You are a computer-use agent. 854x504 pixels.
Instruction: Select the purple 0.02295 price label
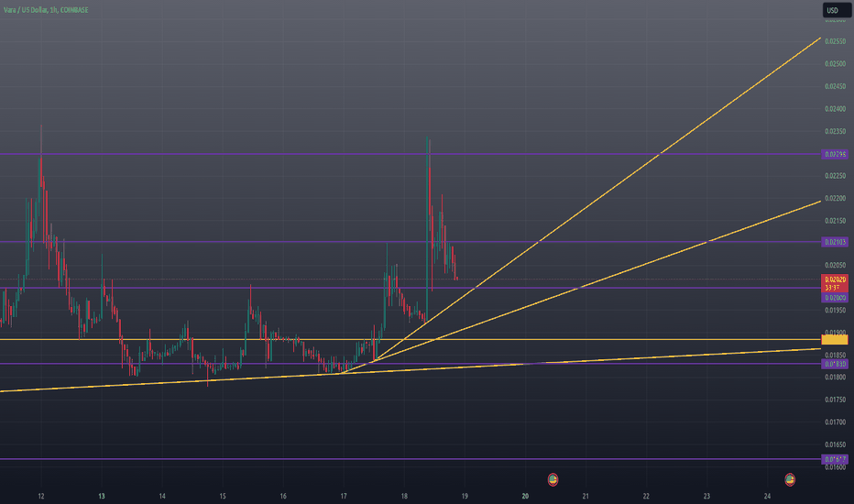pos(835,154)
